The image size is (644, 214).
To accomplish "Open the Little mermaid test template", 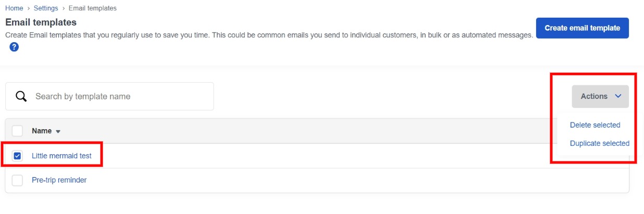I will (x=61, y=156).
